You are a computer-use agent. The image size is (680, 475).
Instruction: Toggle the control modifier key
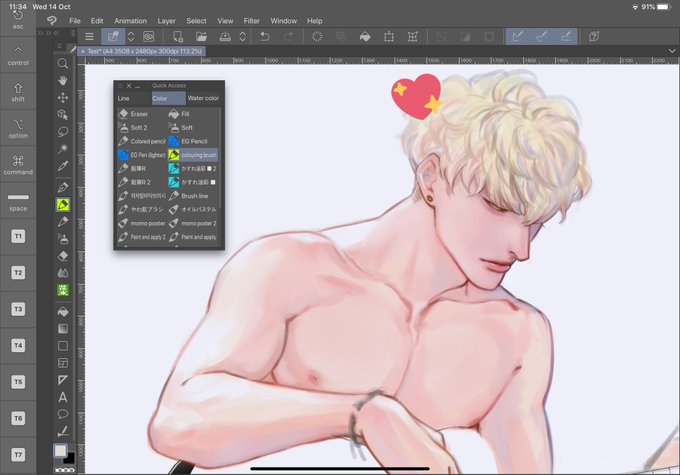18,55
